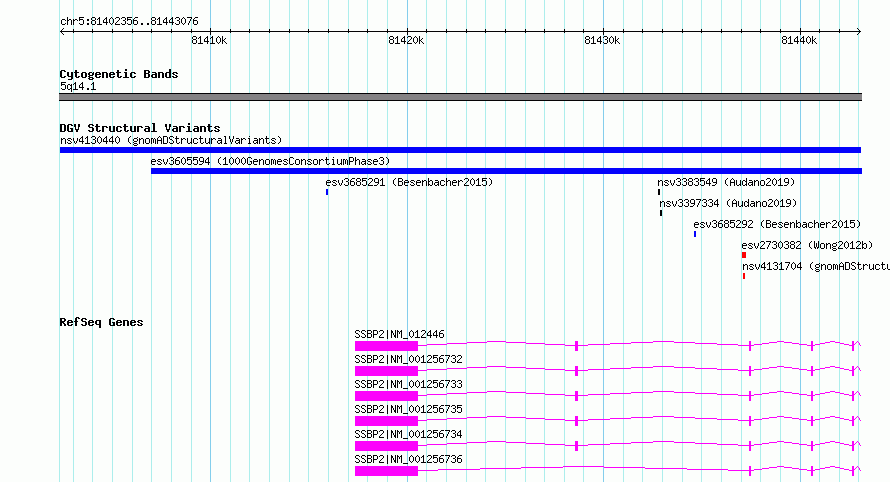Select the black nsv3397334 variant marker

click(661, 213)
